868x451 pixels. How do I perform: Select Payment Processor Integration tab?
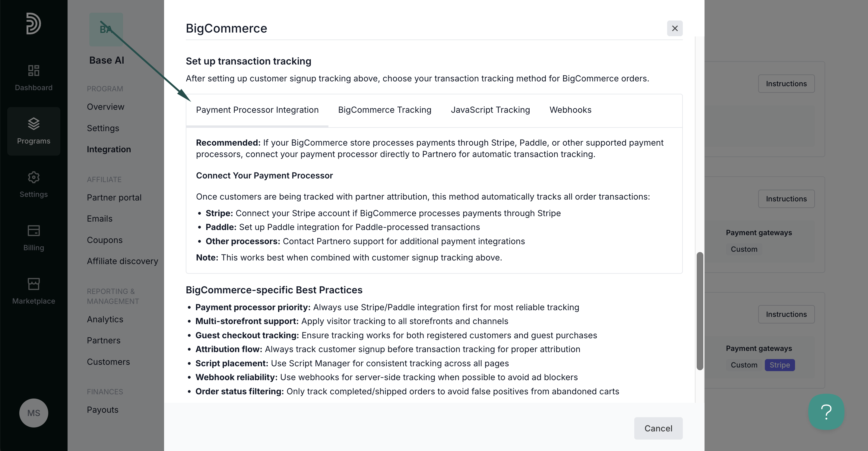pyautogui.click(x=257, y=110)
